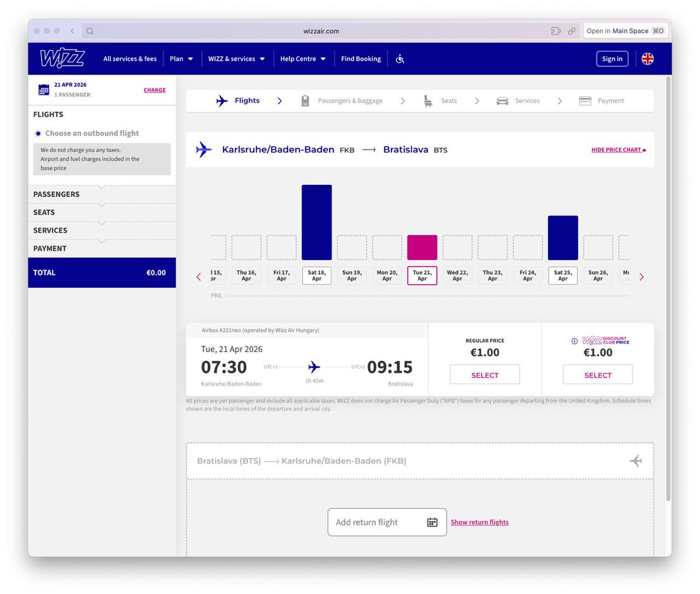Select Thu 23 Apr date label
The width and height of the screenshot is (700, 594).
click(x=492, y=276)
